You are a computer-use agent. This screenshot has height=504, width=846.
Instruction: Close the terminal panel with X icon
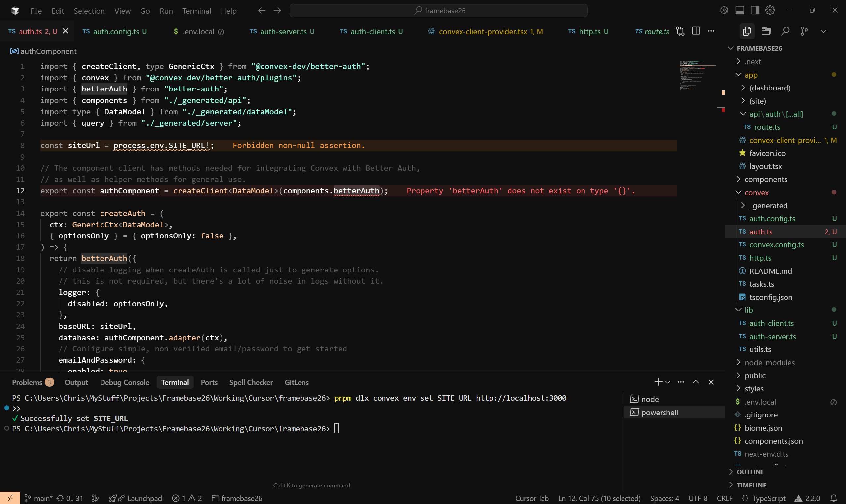[x=711, y=382]
